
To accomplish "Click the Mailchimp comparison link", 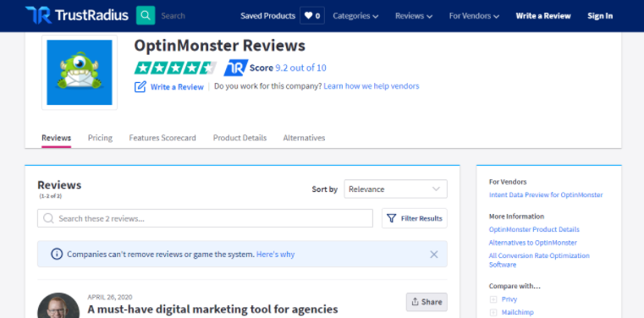I will (x=518, y=312).
